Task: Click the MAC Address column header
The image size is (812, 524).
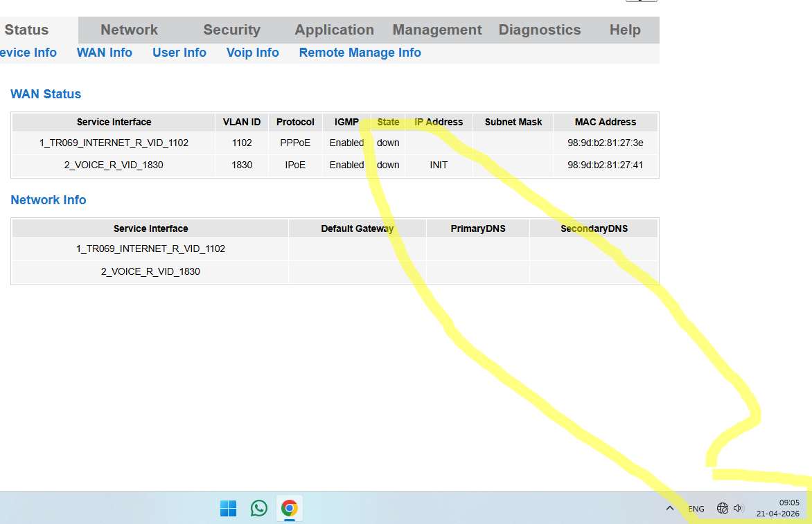Action: [606, 122]
